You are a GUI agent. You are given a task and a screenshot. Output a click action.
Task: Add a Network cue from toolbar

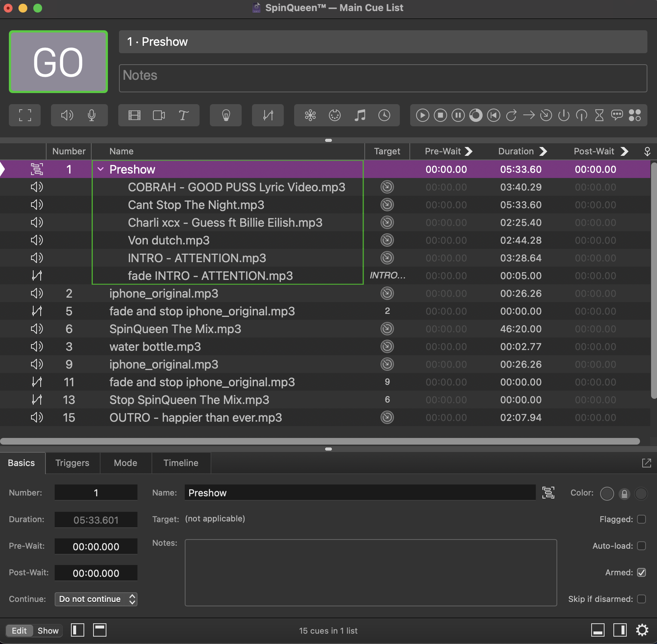pyautogui.click(x=310, y=115)
